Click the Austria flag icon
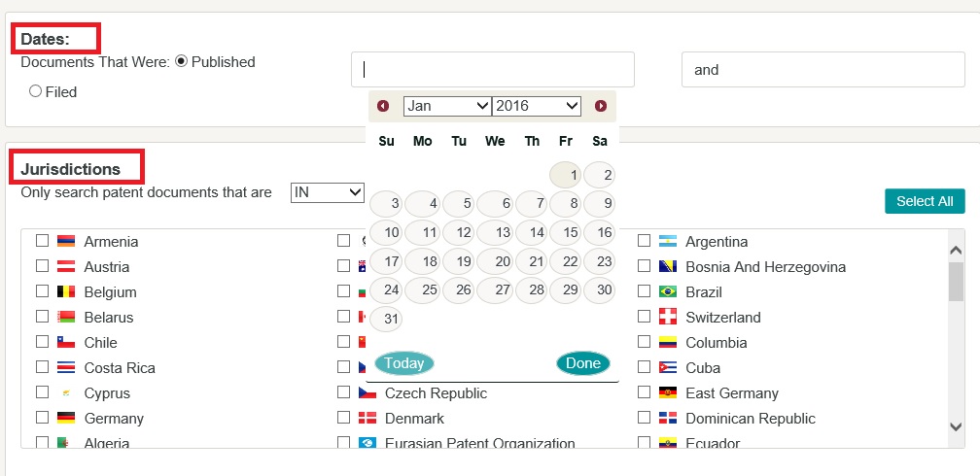Viewport: 980px width, 476px height. tap(66, 266)
